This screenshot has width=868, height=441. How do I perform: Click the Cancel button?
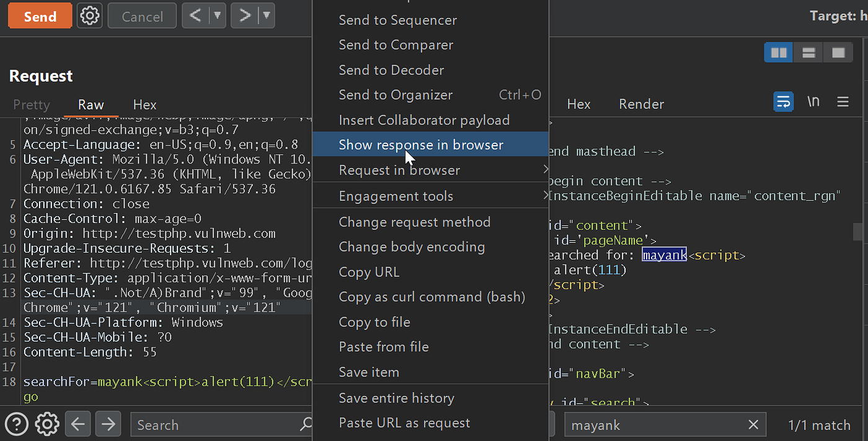[x=141, y=15]
